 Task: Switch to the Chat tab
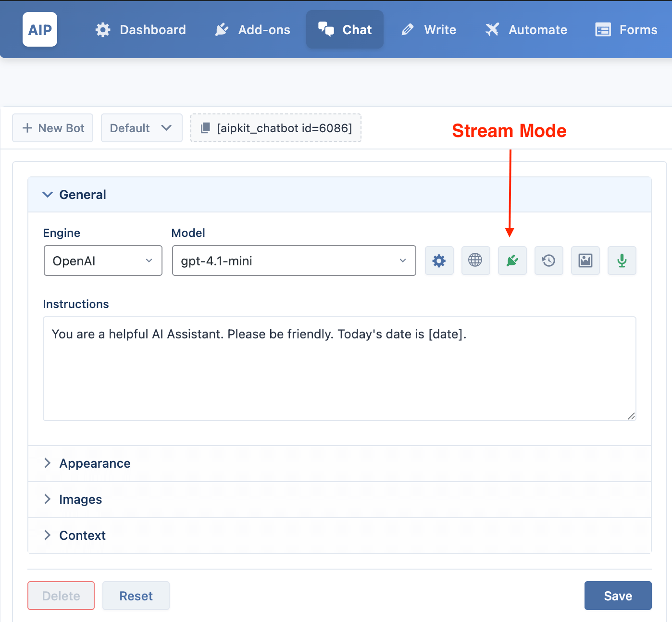(345, 30)
